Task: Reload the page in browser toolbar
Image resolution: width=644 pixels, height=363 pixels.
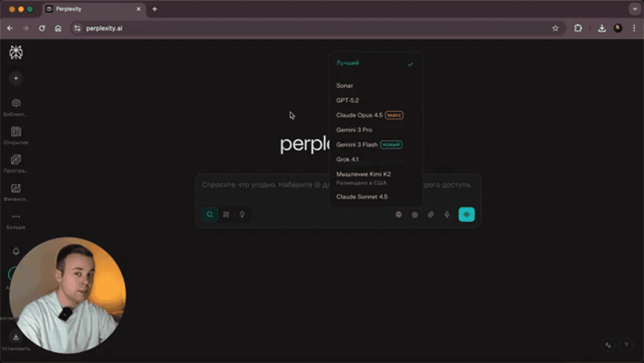Action: click(x=42, y=29)
